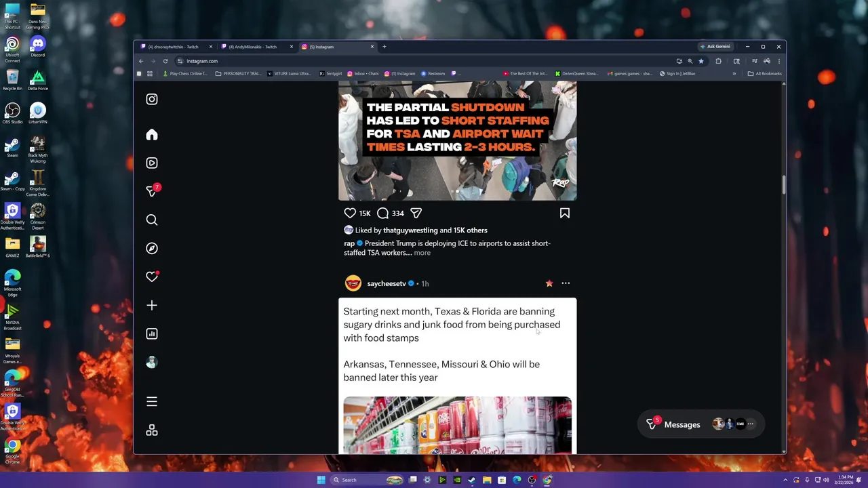This screenshot has width=868, height=488.
Task: Open the three-dot options on the saycheesetv post
Action: pyautogui.click(x=566, y=283)
